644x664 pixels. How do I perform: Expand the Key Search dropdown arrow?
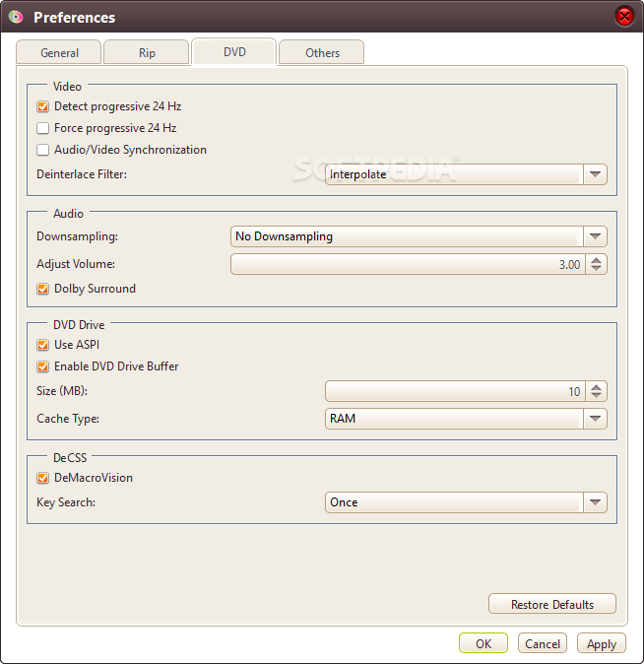coord(595,502)
